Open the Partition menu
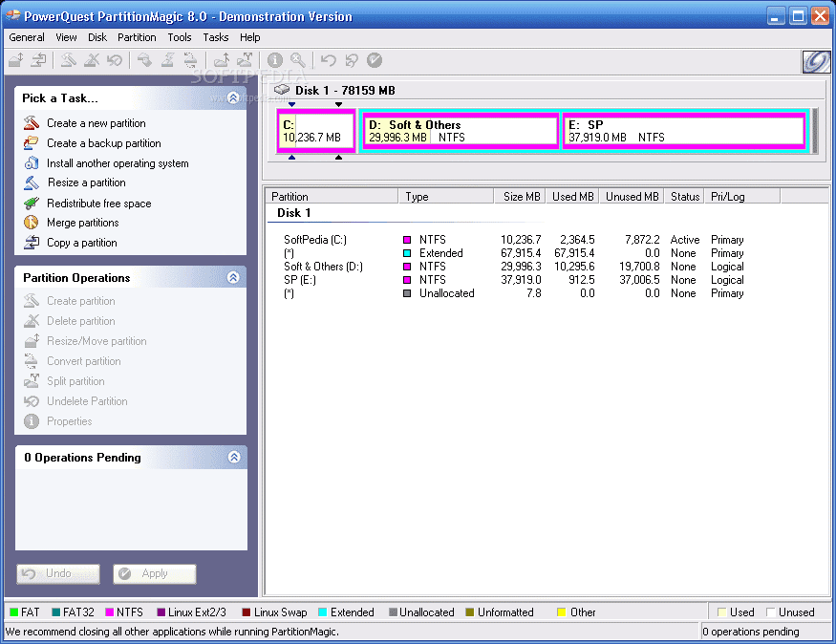 137,37
